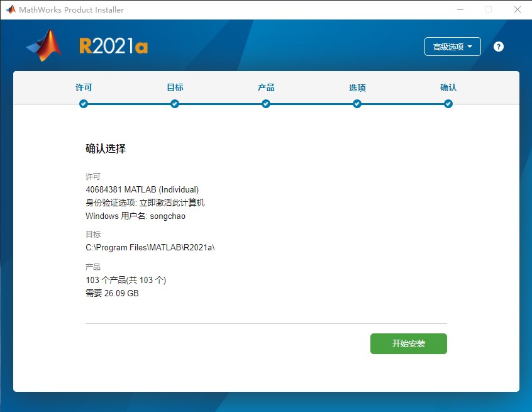Click the MathWorks icon in the title bar
The width and height of the screenshot is (532, 412).
[11, 9]
